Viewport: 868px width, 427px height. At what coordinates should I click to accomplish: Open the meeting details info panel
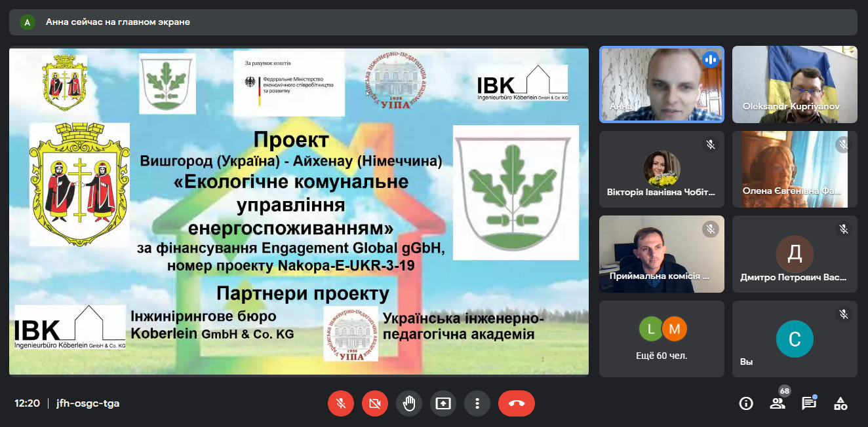pos(746,403)
